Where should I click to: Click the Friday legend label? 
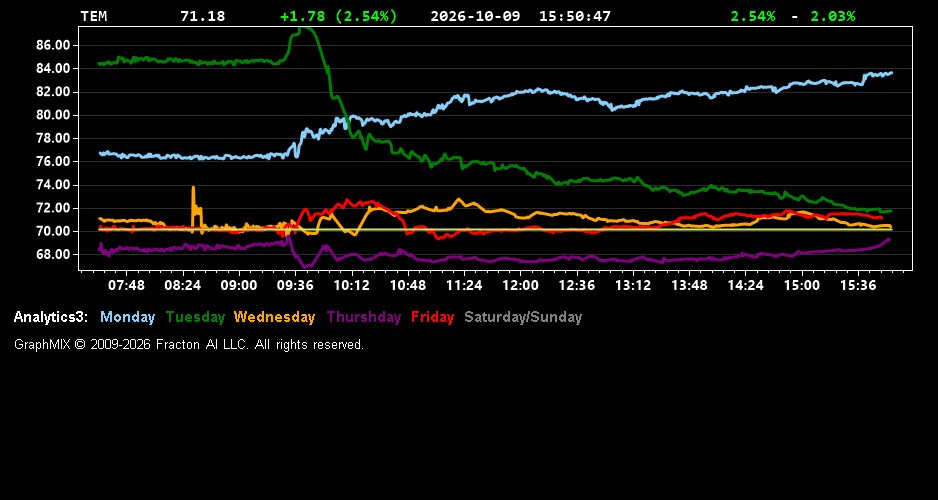(433, 317)
